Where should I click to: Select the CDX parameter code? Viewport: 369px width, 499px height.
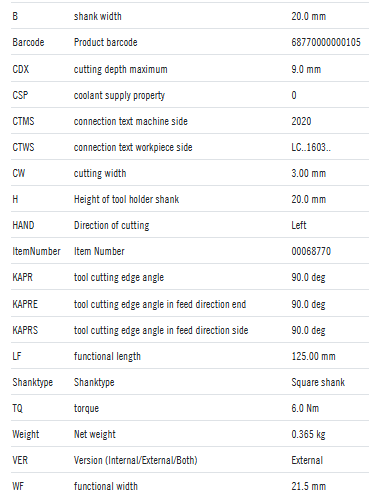pyautogui.click(x=21, y=69)
